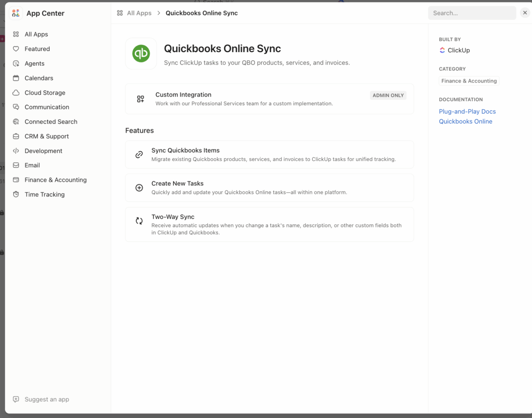This screenshot has width=532, height=418.
Task: Open the Quickbooks Online documentation link
Action: point(465,121)
